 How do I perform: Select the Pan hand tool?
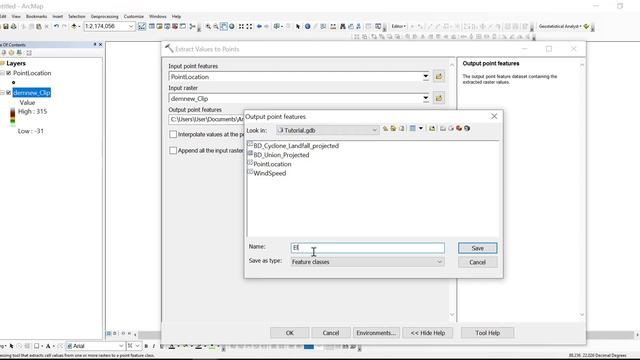click(224, 27)
